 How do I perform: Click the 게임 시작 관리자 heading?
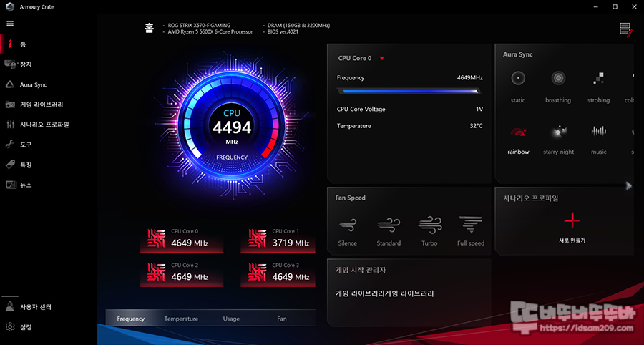coord(361,271)
